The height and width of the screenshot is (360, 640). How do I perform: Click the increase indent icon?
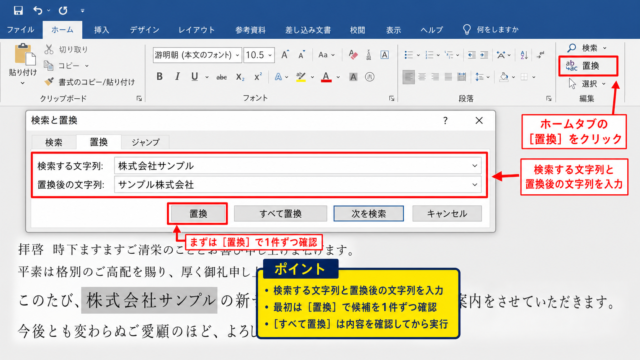coord(484,55)
